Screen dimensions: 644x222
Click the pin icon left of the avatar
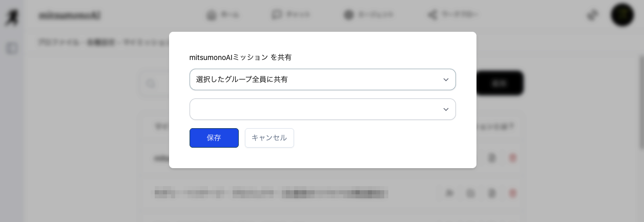click(592, 15)
